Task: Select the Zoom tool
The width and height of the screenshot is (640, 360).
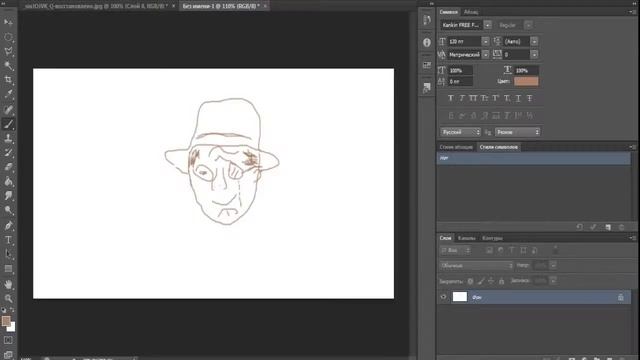Action: click(x=8, y=298)
